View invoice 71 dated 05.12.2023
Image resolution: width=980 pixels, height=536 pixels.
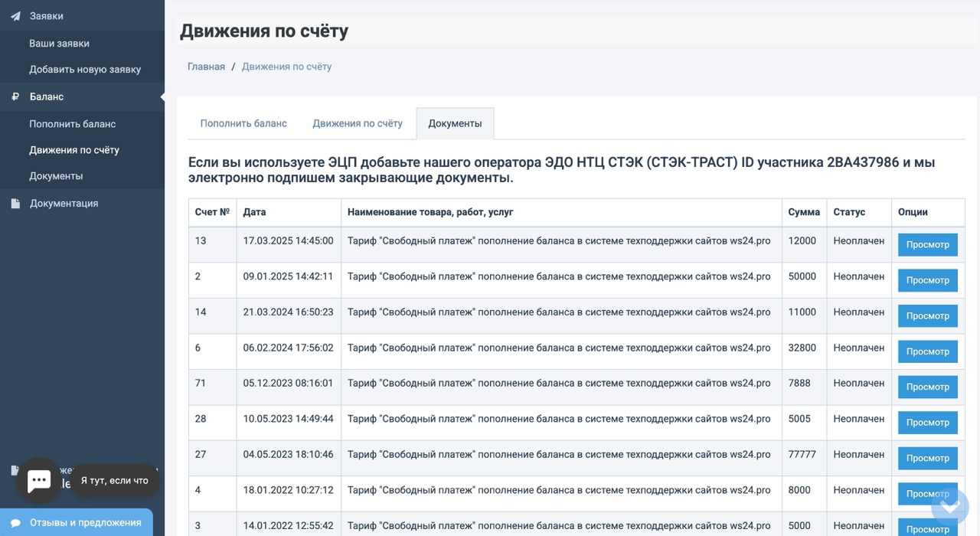point(927,387)
